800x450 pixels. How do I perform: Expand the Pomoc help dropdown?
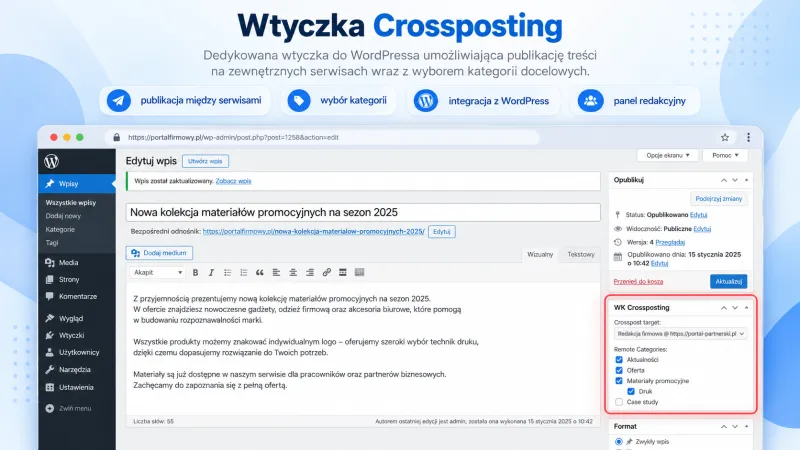click(725, 155)
